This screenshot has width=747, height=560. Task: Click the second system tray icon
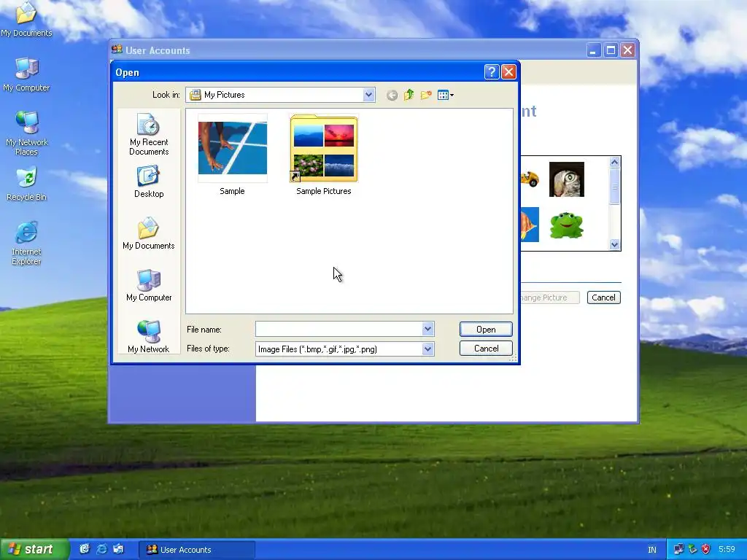click(x=693, y=550)
